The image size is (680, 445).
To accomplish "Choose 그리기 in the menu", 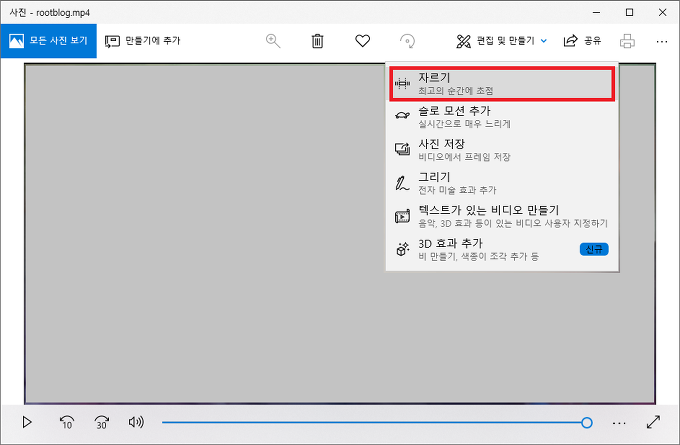I will pos(502,183).
